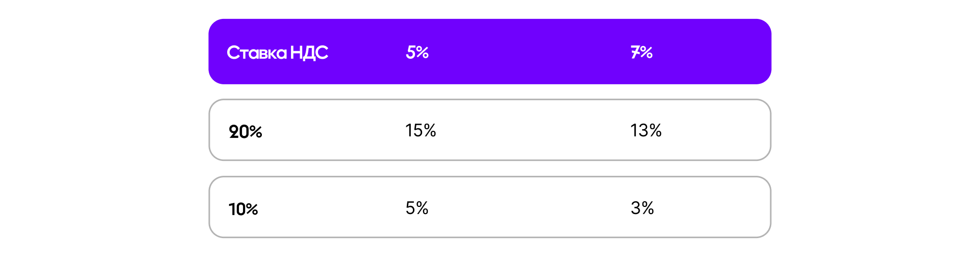Click the purple header area right of 7%

(711, 52)
